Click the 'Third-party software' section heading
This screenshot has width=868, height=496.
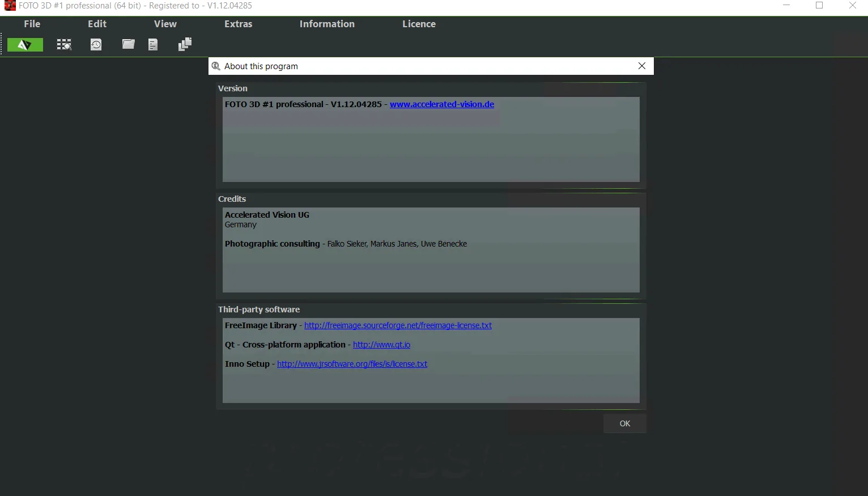pyautogui.click(x=259, y=310)
